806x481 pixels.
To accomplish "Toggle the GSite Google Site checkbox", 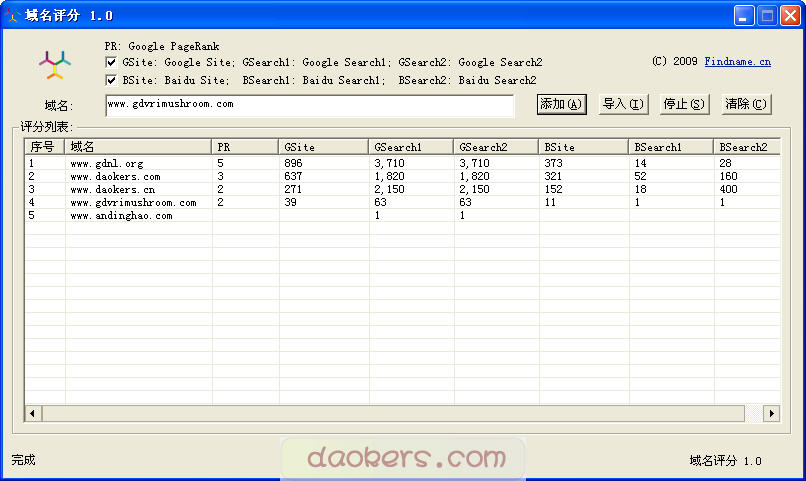I will tap(111, 63).
